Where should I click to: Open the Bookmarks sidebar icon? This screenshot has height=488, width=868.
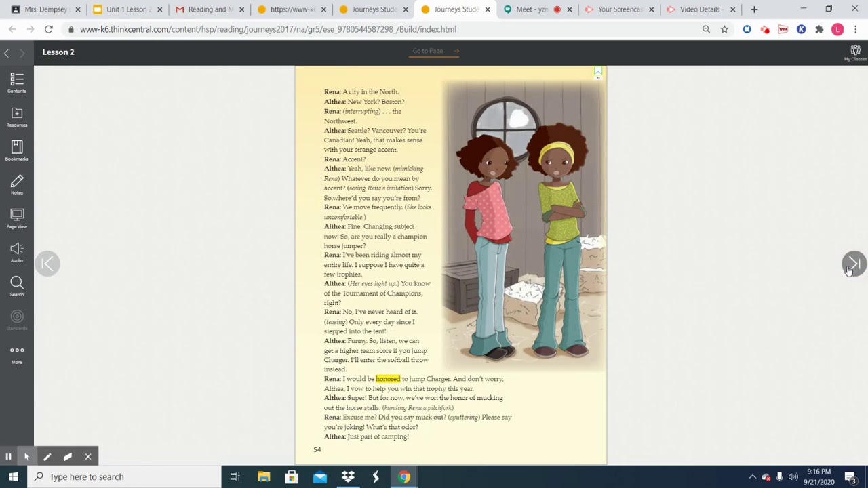[x=17, y=150]
